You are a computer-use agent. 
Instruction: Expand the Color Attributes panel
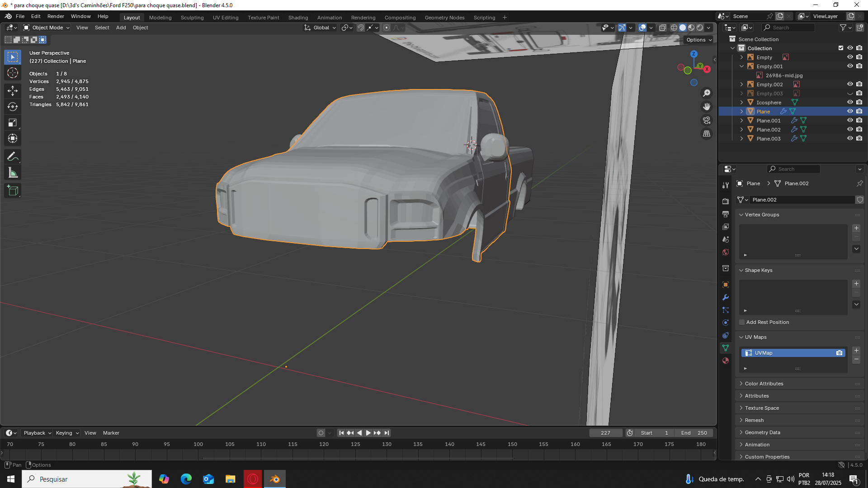pyautogui.click(x=764, y=384)
